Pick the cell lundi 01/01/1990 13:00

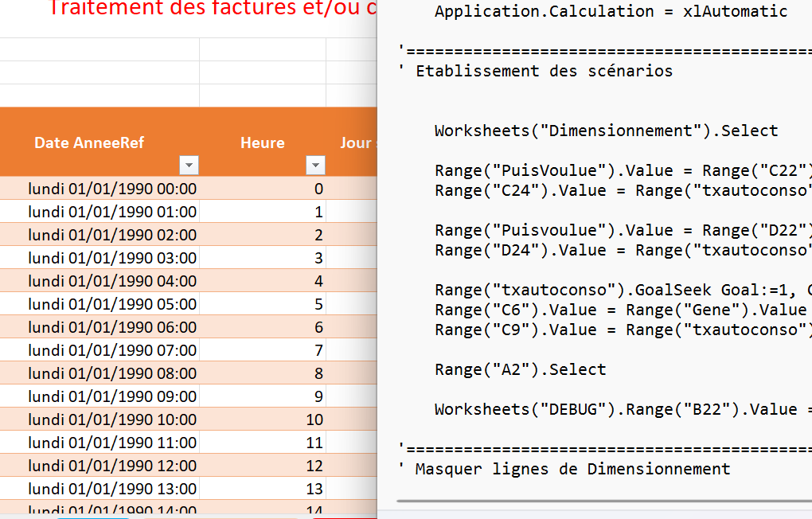coord(111,488)
